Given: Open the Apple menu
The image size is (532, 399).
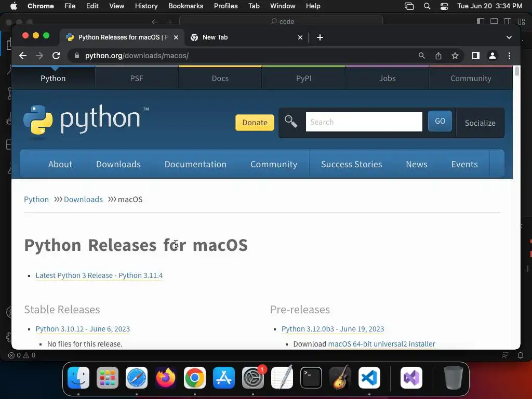Looking at the screenshot, I should point(14,6).
